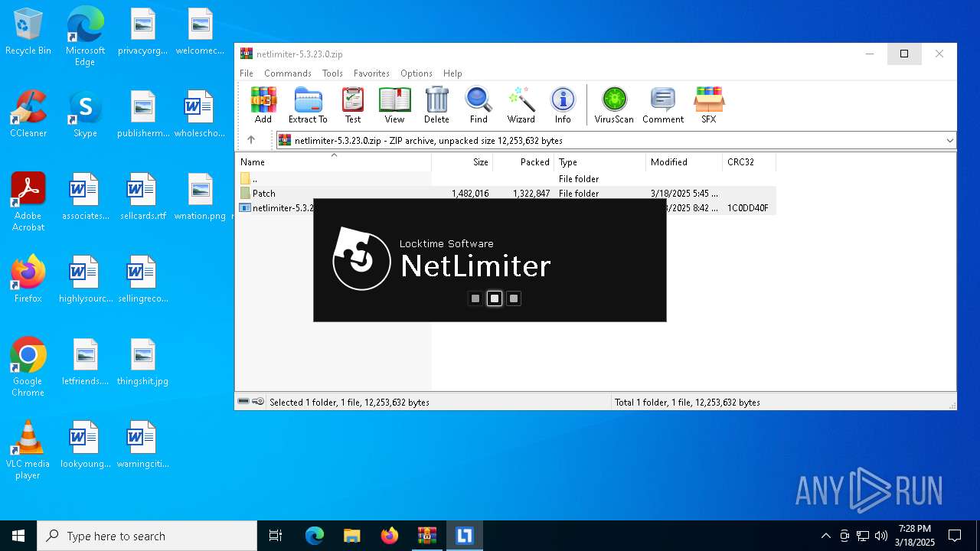The image size is (980, 551).
Task: Click the Firefox taskbar icon
Action: (x=389, y=536)
